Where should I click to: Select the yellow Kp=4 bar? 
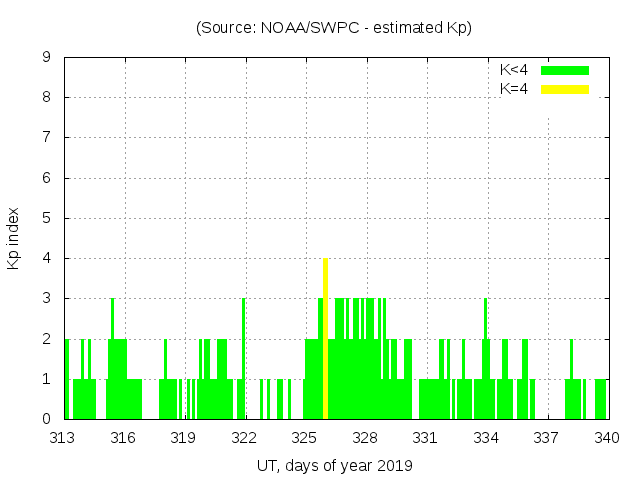(x=326, y=338)
